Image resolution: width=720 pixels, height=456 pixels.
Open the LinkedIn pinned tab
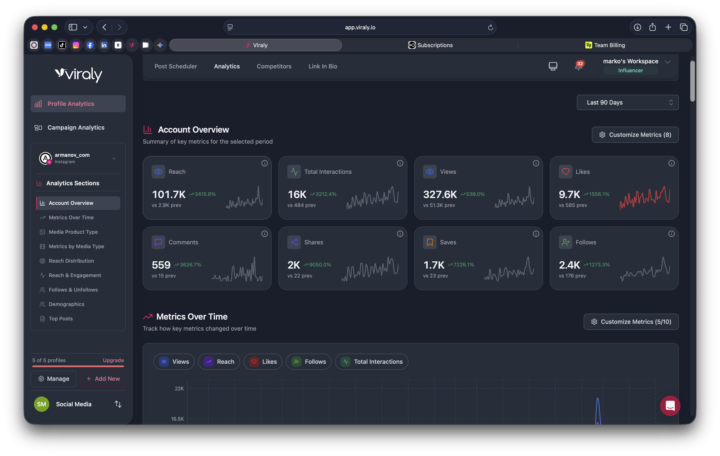104,45
